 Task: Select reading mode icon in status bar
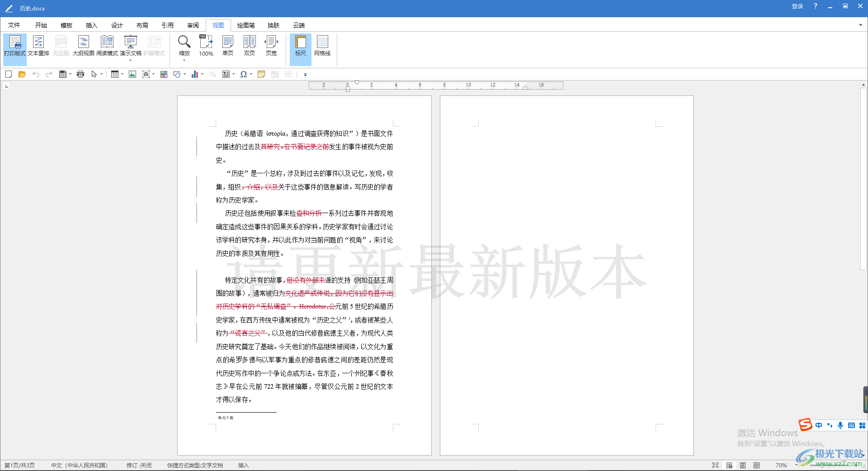(756, 465)
